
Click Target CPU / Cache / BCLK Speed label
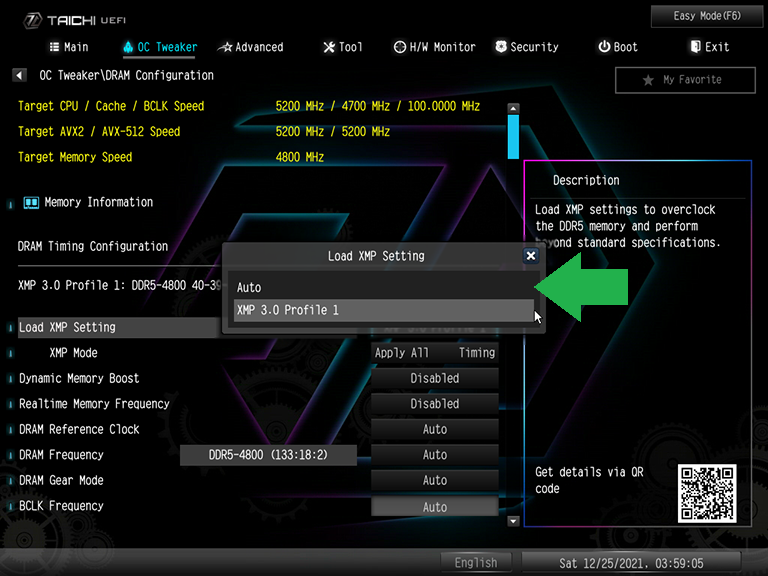click(x=111, y=106)
